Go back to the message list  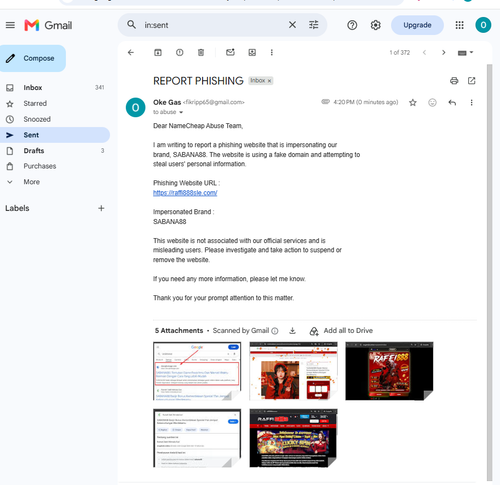(x=131, y=52)
